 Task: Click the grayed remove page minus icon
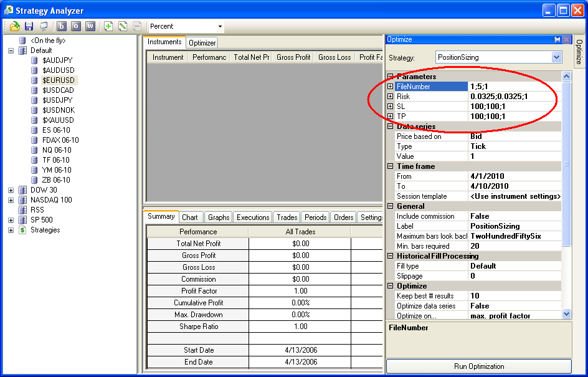137,26
